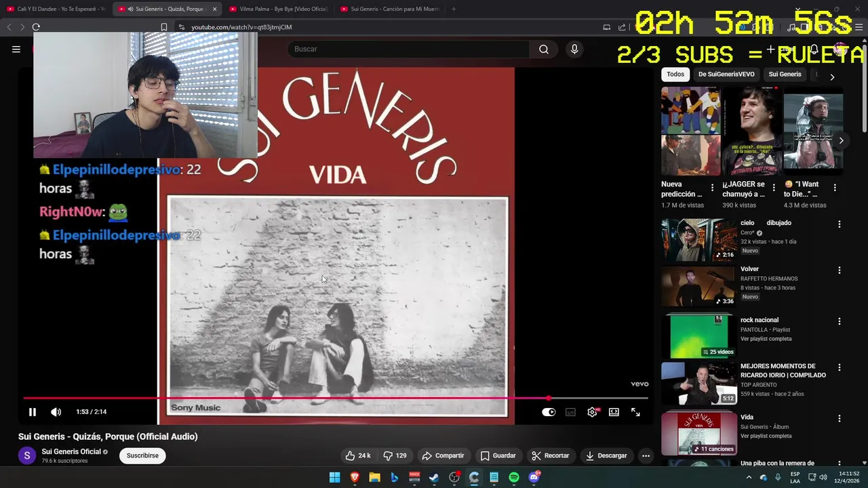
Task: Pause the video with the pause button
Action: [32, 411]
